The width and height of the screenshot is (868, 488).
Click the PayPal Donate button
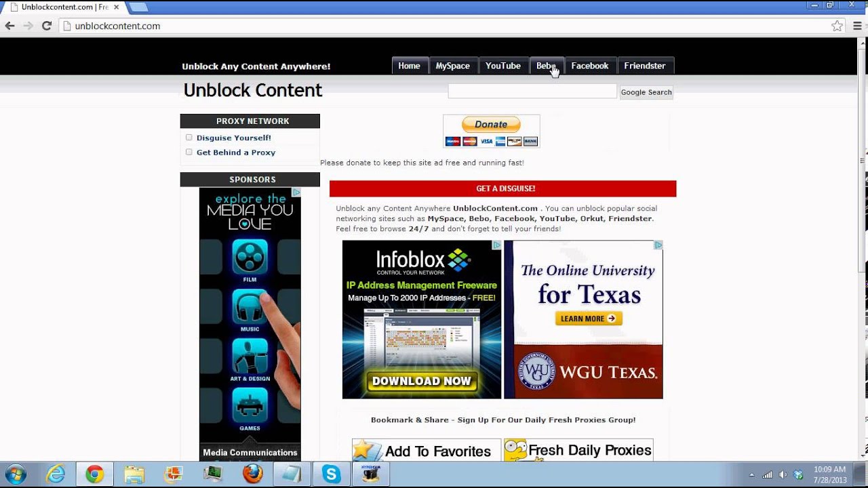tap(491, 125)
